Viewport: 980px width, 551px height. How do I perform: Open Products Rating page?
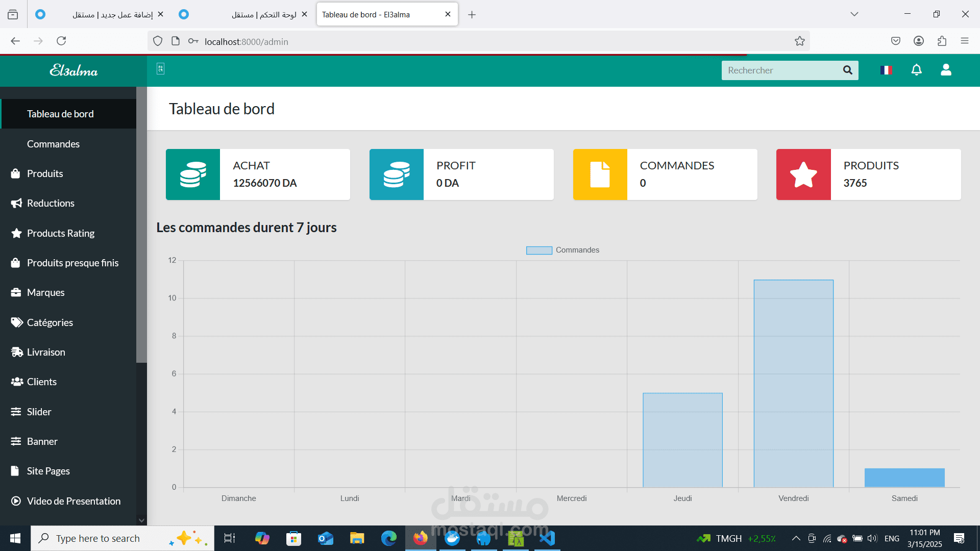coord(61,233)
